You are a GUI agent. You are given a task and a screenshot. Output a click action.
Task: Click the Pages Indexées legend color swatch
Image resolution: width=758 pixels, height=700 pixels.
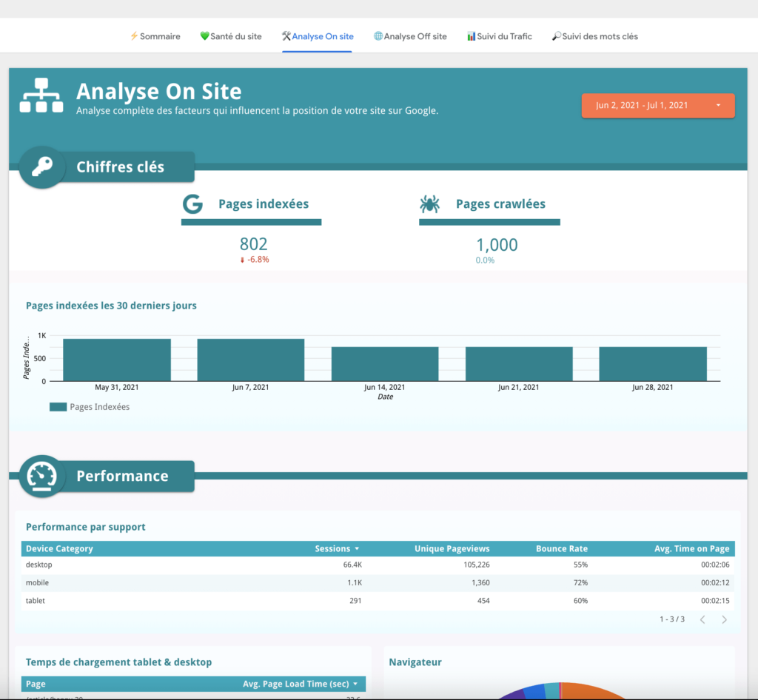click(58, 407)
